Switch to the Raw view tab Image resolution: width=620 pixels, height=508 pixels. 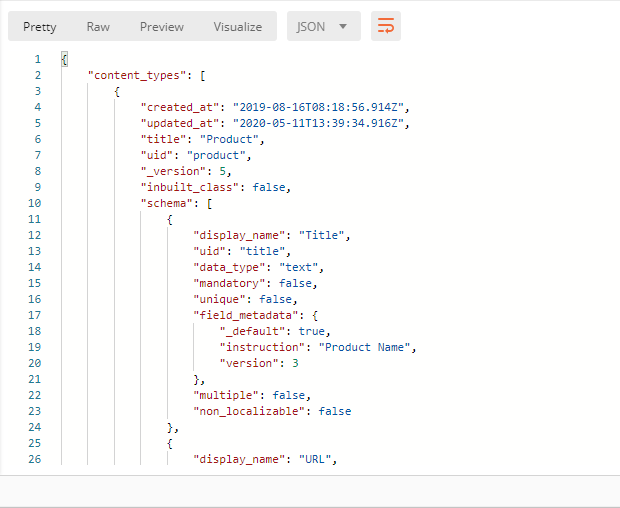tap(98, 26)
